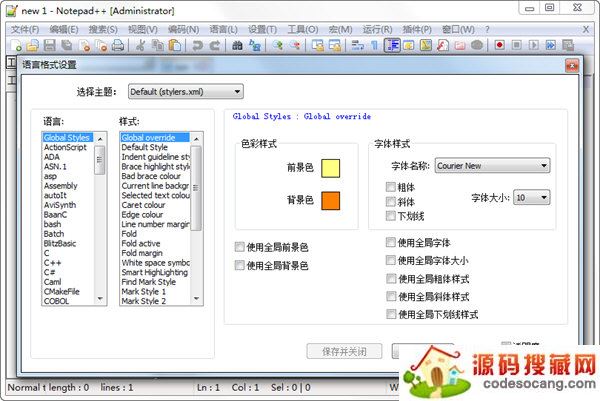
Task: Open Replace with the toolbar icon
Action: click(254, 46)
